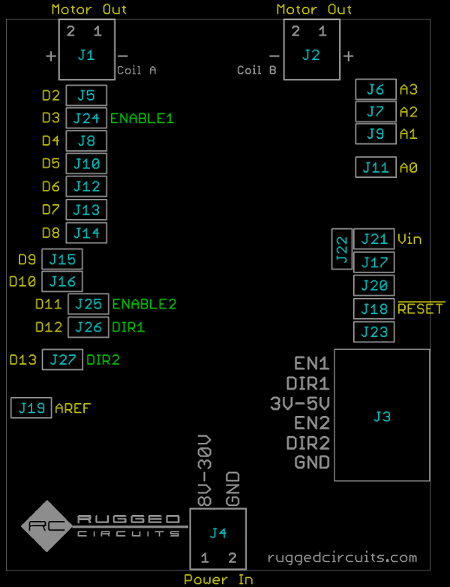Select the D13 pin label
Image resolution: width=450 pixels, height=587 pixels.
click(23, 360)
